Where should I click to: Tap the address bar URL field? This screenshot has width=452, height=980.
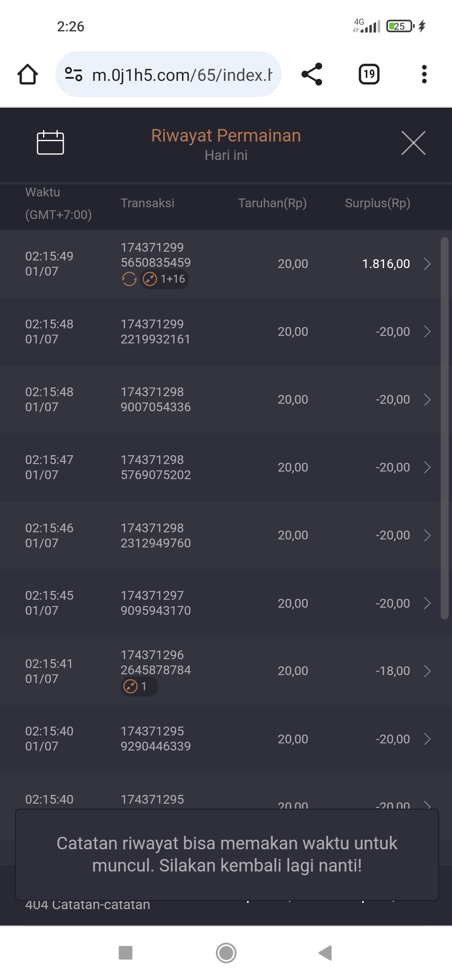pyautogui.click(x=182, y=75)
